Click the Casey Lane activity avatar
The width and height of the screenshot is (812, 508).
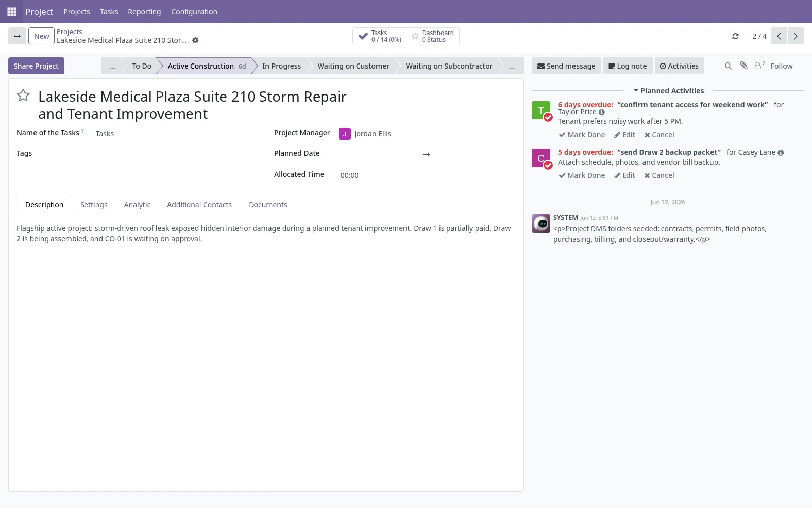pos(541,158)
